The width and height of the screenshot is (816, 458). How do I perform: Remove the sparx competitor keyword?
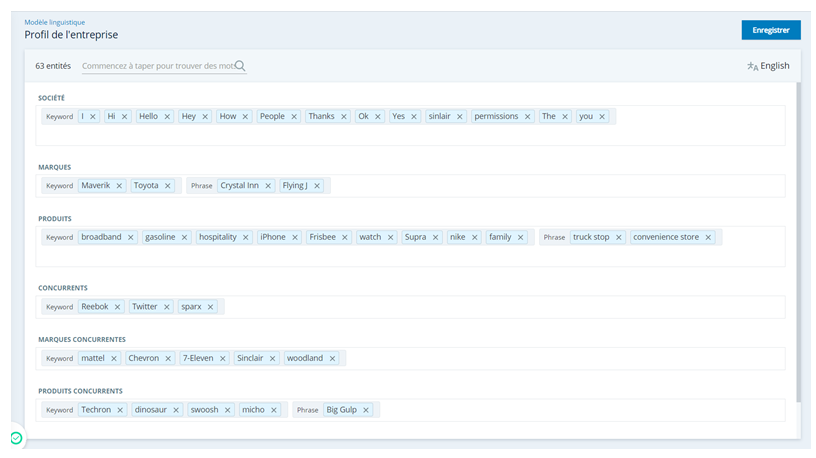click(210, 307)
